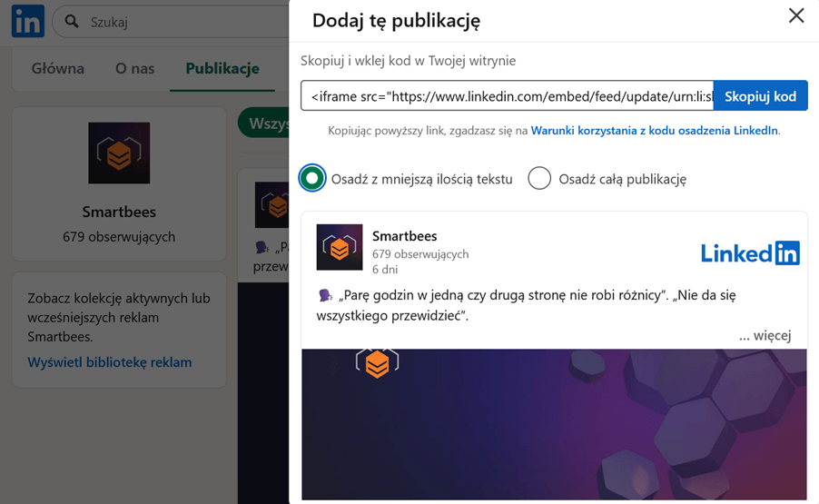Click the search magnifier icon
This screenshot has width=819, height=504.
(72, 22)
